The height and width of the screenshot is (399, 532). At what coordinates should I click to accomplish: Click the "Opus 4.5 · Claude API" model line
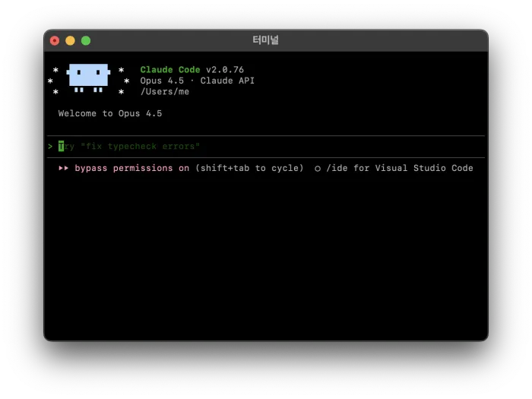[x=197, y=81]
